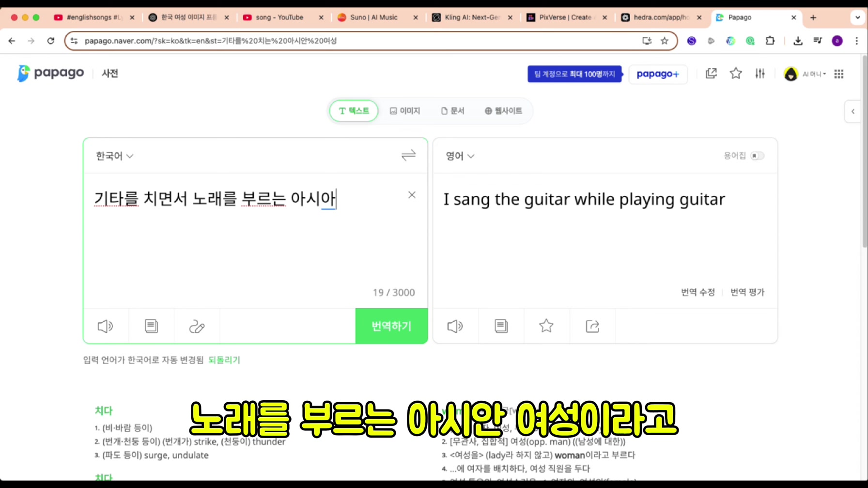Open Papago settings sliders icon
This screenshot has width=868, height=488.
click(760, 73)
